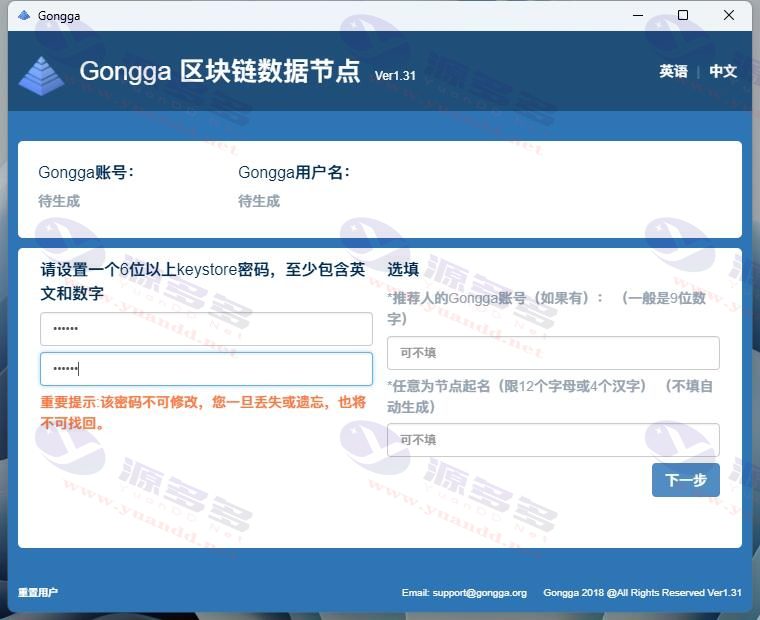This screenshot has width=760, height=620.
Task: Click the Gongga用户名 label
Action: [294, 172]
